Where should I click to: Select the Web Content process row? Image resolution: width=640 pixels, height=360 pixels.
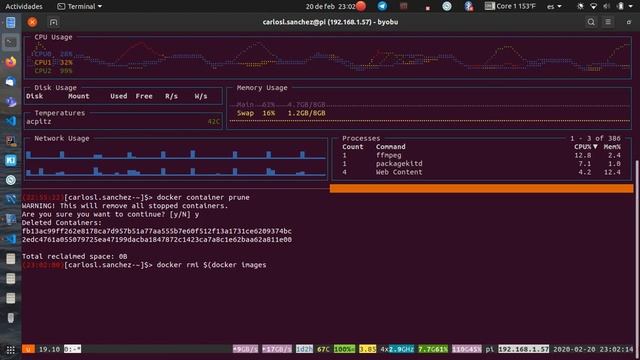481,172
